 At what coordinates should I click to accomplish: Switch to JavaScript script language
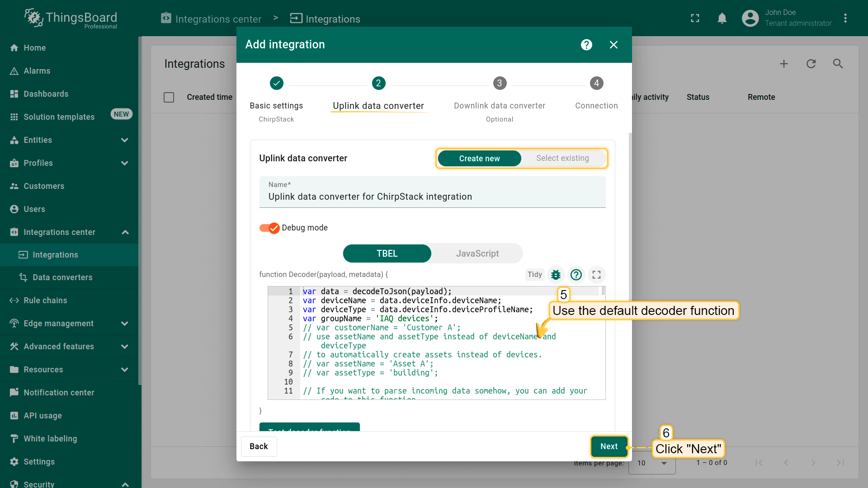pos(477,254)
